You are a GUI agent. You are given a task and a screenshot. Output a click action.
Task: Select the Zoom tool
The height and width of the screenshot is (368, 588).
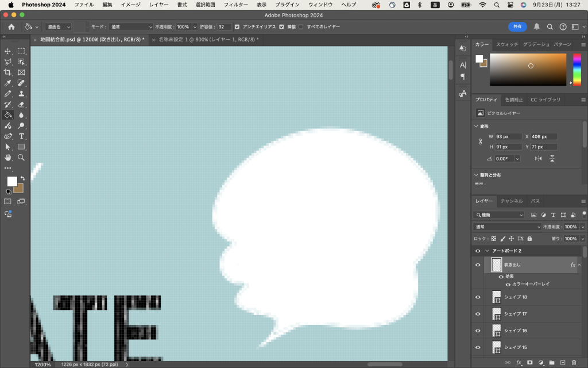(21, 157)
